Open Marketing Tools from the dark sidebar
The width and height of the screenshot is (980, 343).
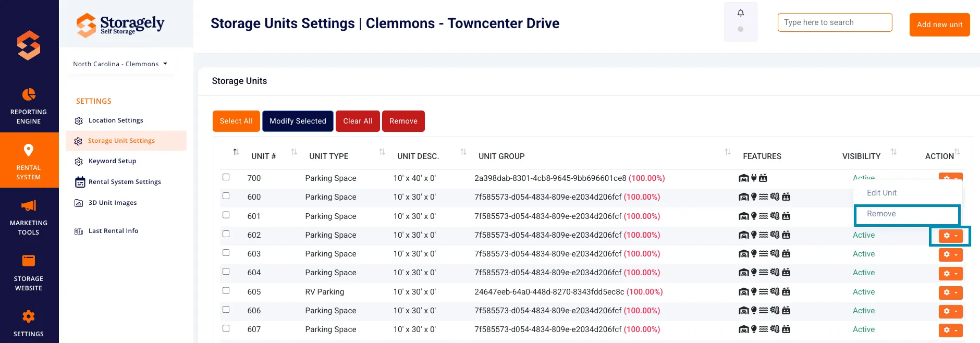coord(29,217)
